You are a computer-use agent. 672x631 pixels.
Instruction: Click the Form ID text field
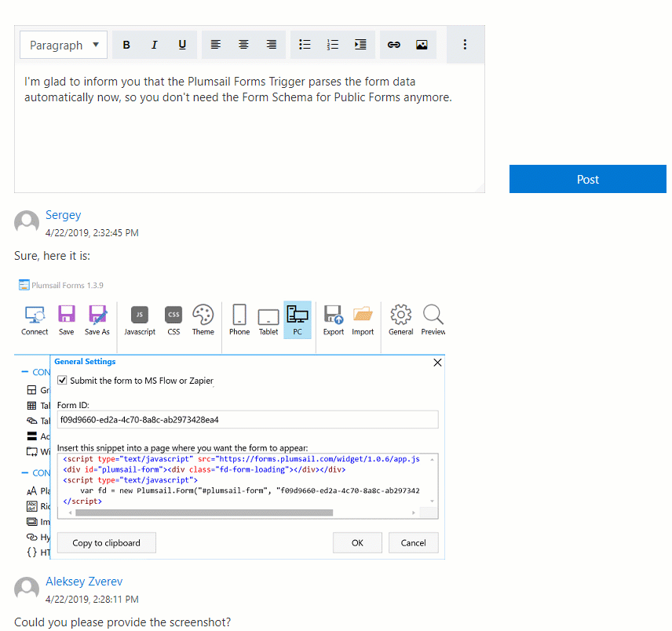pyautogui.click(x=248, y=420)
